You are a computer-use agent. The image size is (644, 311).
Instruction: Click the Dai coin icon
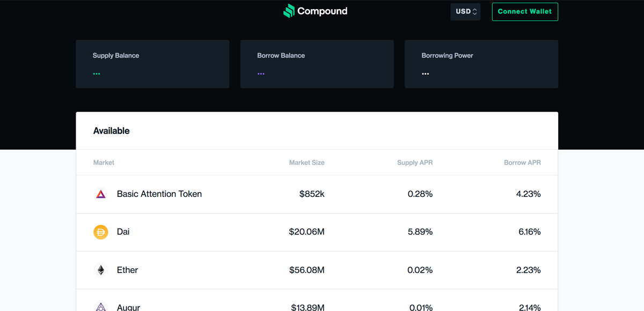pyautogui.click(x=101, y=232)
